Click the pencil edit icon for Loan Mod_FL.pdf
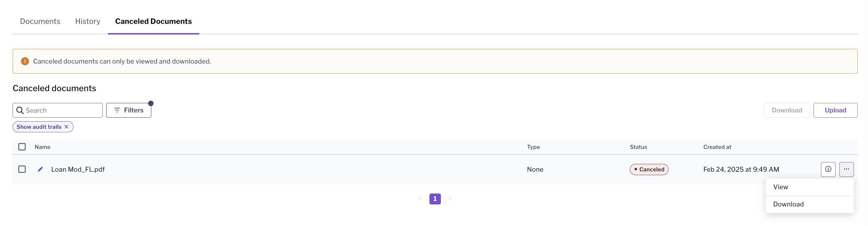This screenshot has height=226, width=868. pyautogui.click(x=40, y=169)
